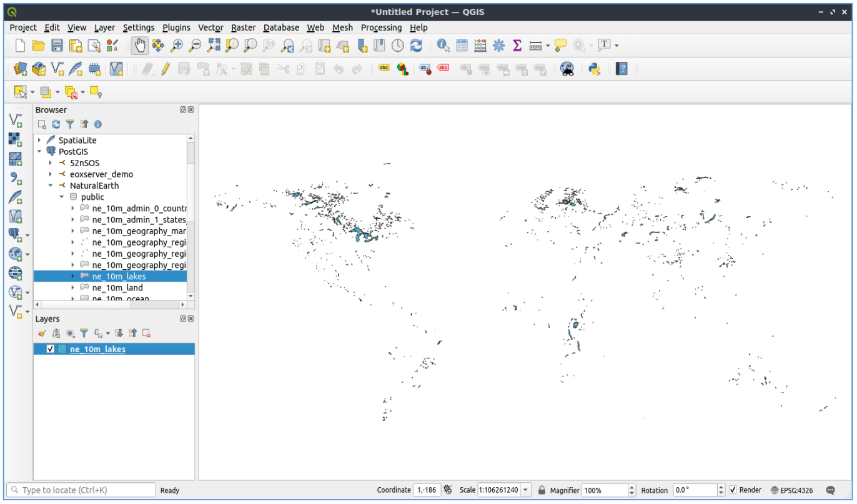Click the Refresh icon in Browser panel

click(56, 124)
